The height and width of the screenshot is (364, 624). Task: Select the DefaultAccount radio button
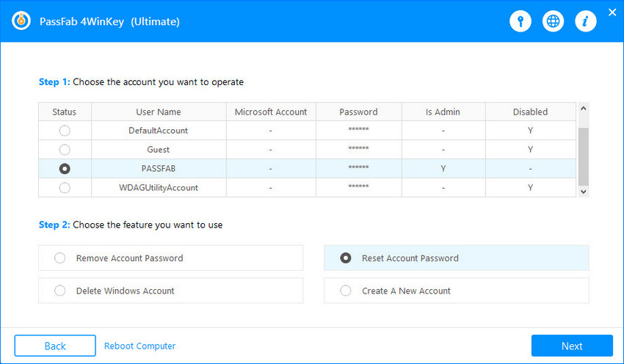click(65, 131)
